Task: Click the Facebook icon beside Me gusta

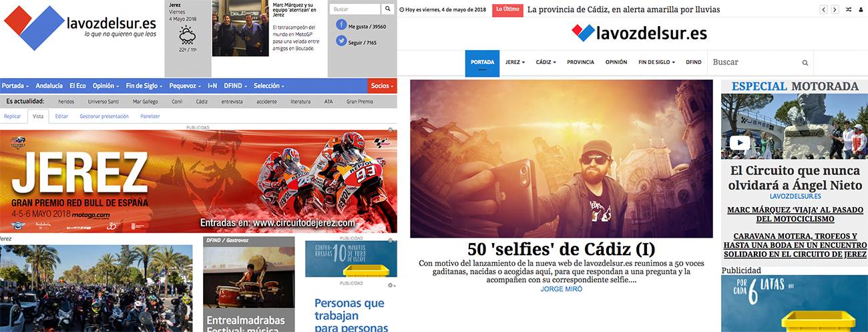Action: click(x=341, y=25)
